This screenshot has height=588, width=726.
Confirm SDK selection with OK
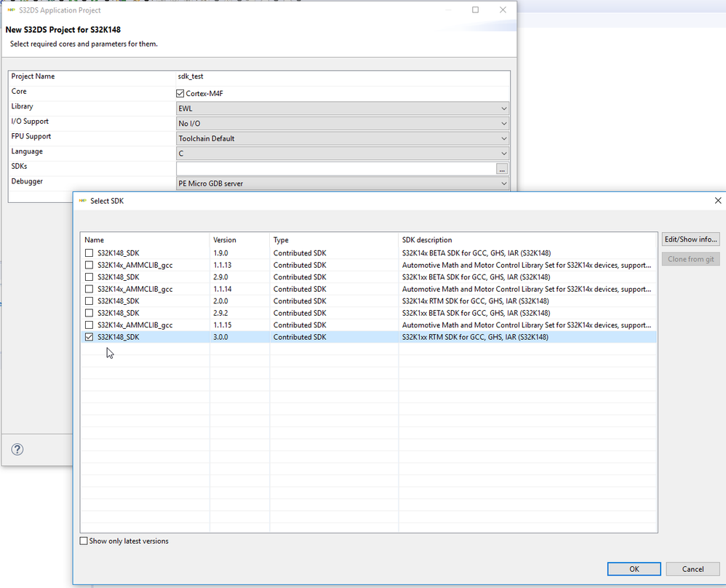click(634, 569)
